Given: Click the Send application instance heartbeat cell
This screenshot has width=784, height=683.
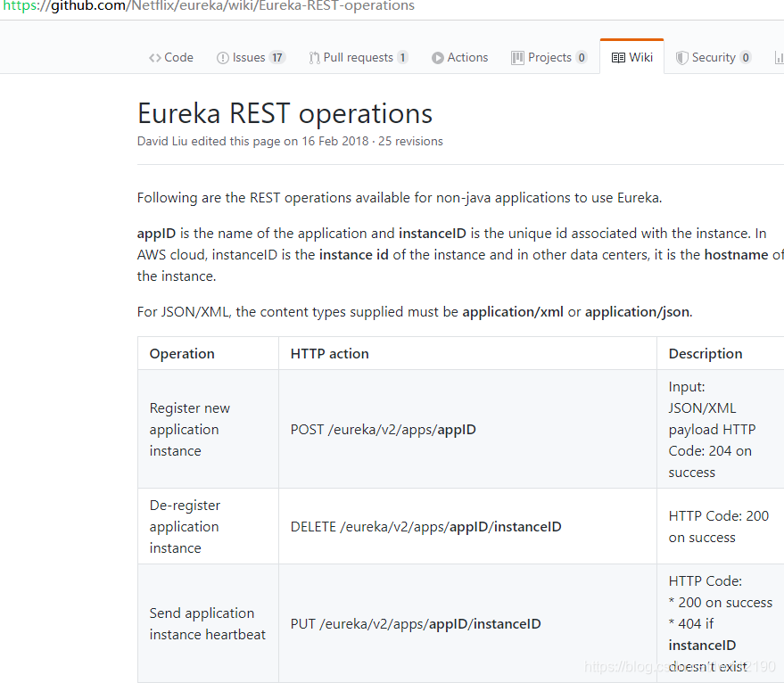Looking at the screenshot, I should (208, 624).
